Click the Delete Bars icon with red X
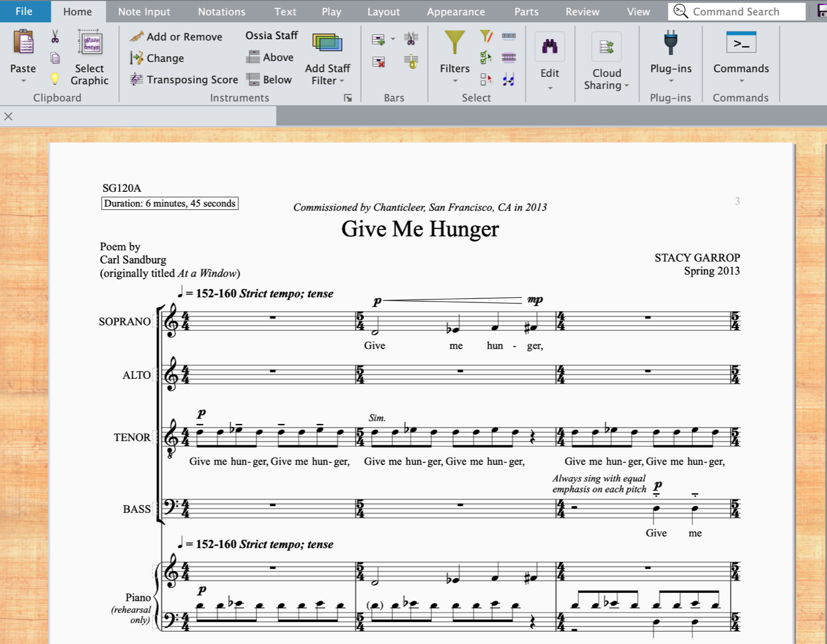 tap(379, 62)
